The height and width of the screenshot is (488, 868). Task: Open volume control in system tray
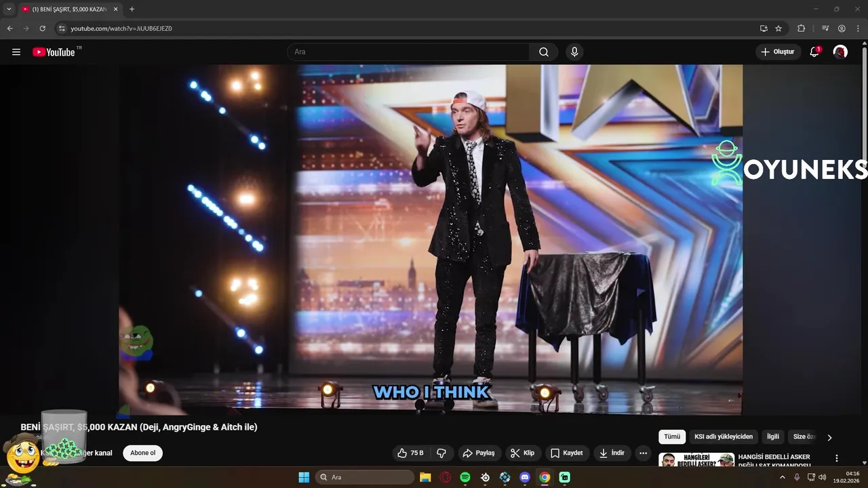coord(823,477)
